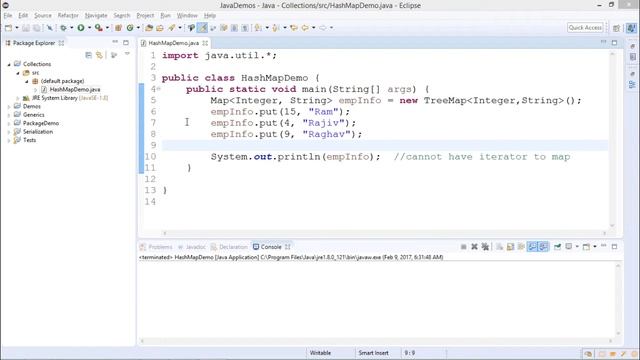Click the New Java Class green icon
The image size is (640, 360).
pyautogui.click(x=130, y=28)
